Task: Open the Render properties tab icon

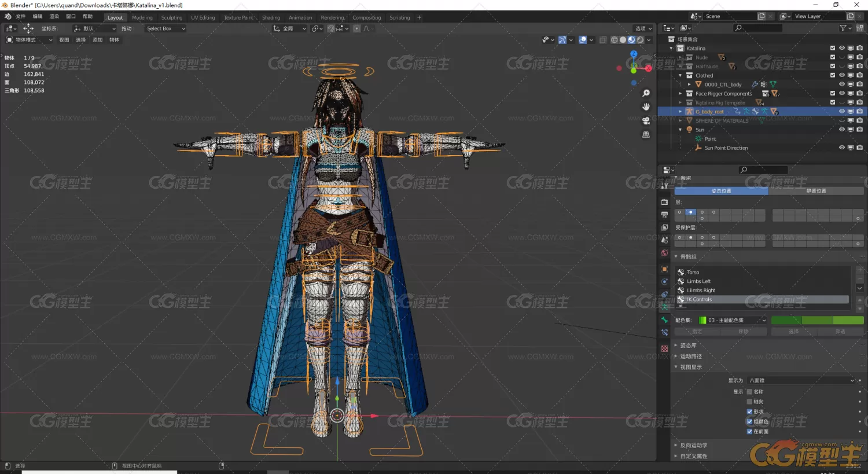Action: (664, 202)
